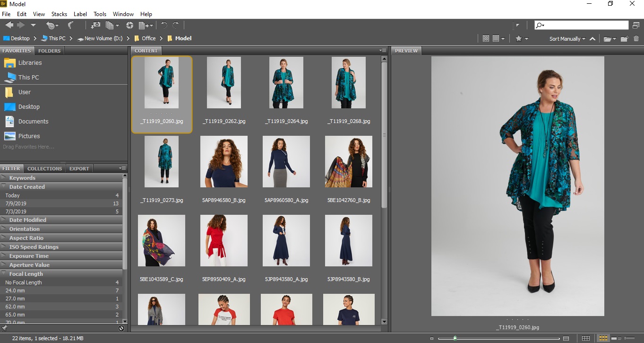
Task: Switch to the FOLDERS tab
Action: 49,50
